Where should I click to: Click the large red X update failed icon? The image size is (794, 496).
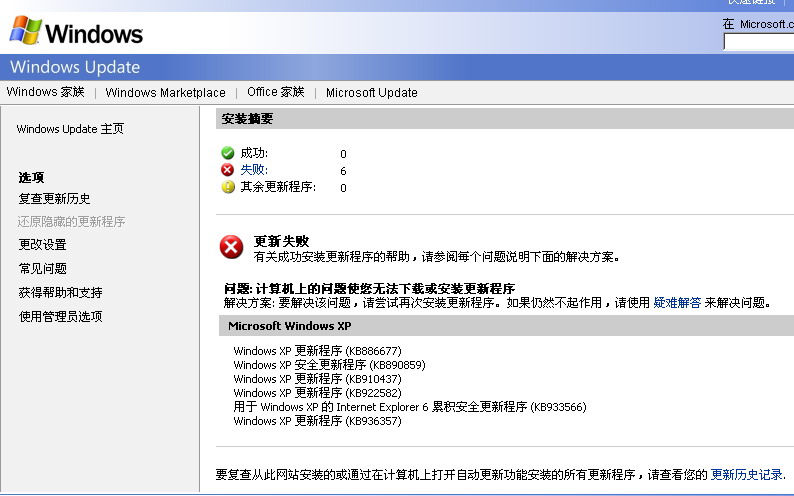coord(231,247)
